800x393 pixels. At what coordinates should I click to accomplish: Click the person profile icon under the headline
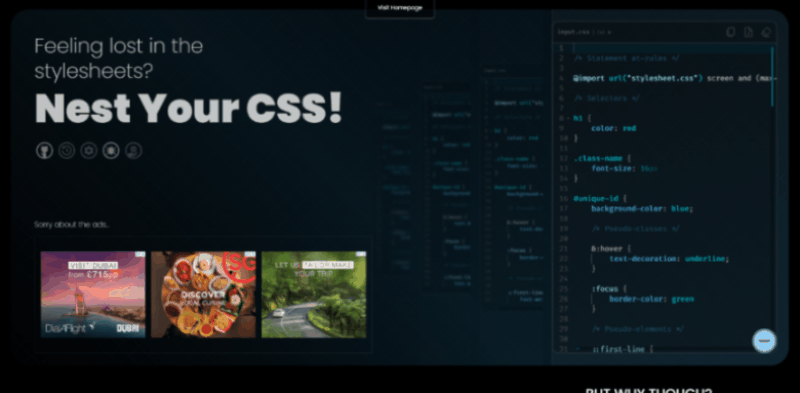pos(133,151)
